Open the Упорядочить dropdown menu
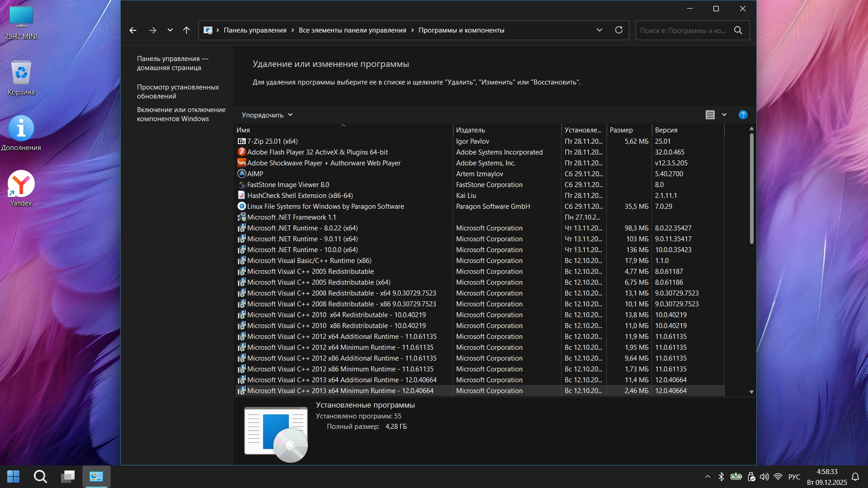This screenshot has height=488, width=868. click(x=267, y=115)
